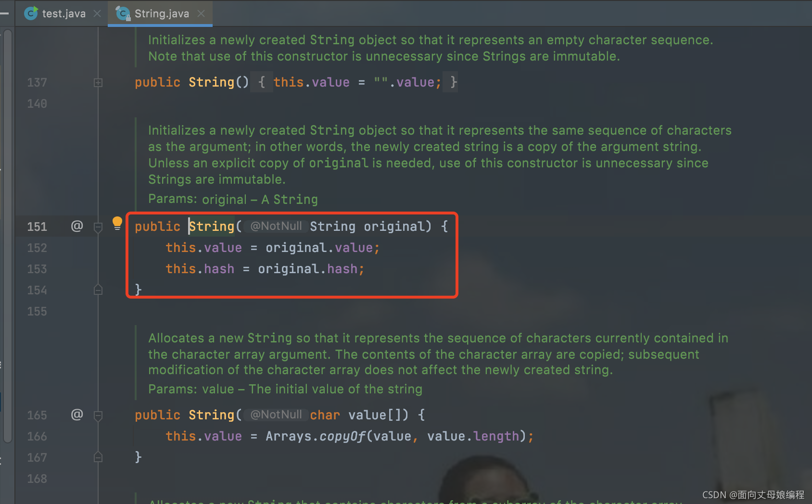Close the String.java tab
The image size is (812, 504).
pos(201,13)
